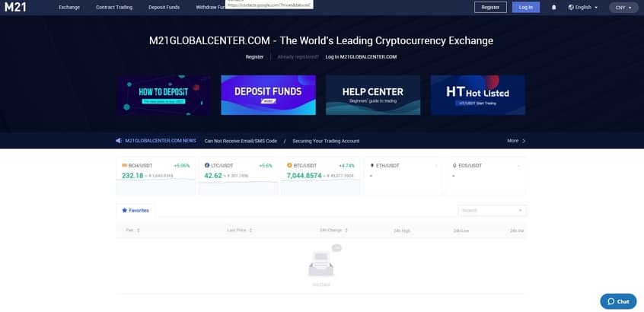Open the CNY currency dropdown

[x=623, y=8]
